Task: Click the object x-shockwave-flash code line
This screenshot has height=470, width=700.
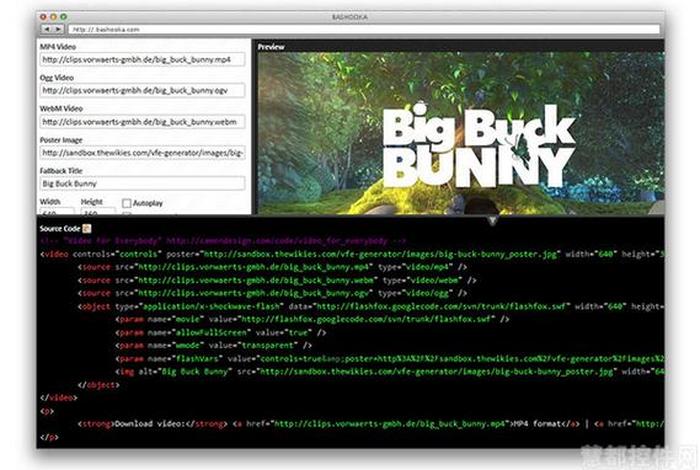Action: [x=371, y=307]
